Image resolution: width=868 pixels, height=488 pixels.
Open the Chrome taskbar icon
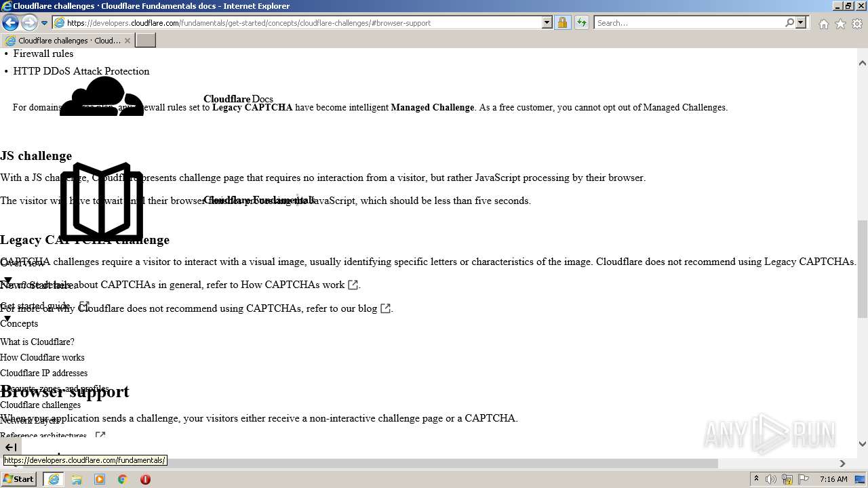[123, 479]
